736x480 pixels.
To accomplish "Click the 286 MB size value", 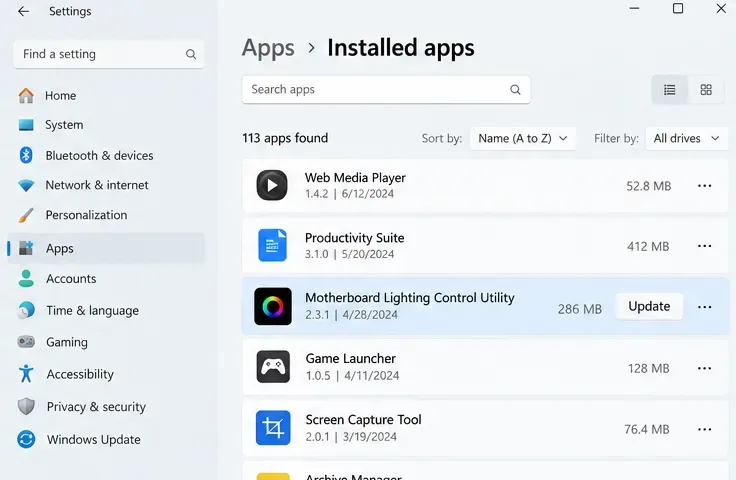I will (580, 309).
